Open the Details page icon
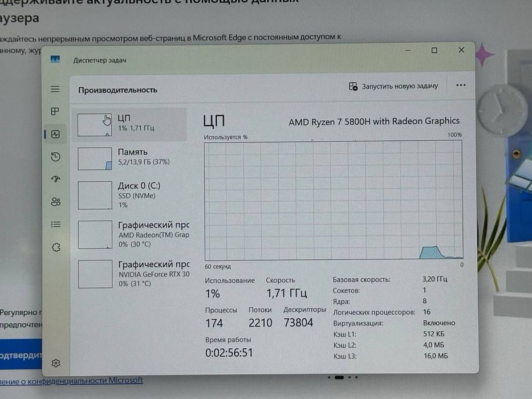532x399 pixels. point(56,225)
